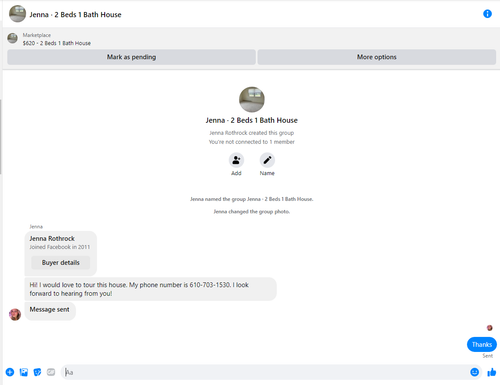Click the sent 'Thanks' message bubble
500x385 pixels.
tap(482, 344)
